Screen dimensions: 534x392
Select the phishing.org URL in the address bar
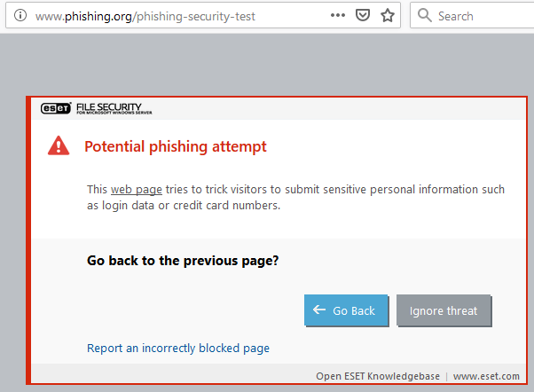click(145, 16)
